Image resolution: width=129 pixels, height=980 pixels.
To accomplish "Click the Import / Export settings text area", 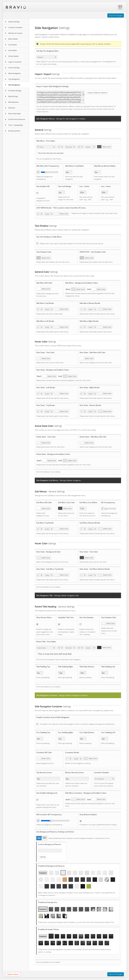I will tap(60, 97).
